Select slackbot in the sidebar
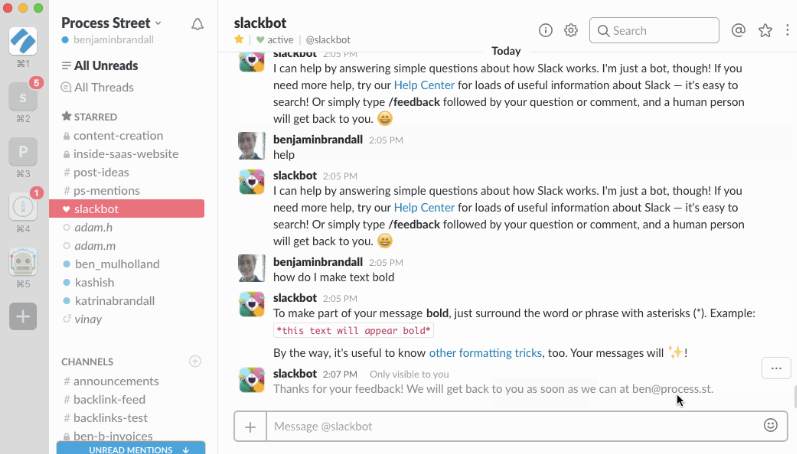Screen dimensions: 797x454 [127, 208]
